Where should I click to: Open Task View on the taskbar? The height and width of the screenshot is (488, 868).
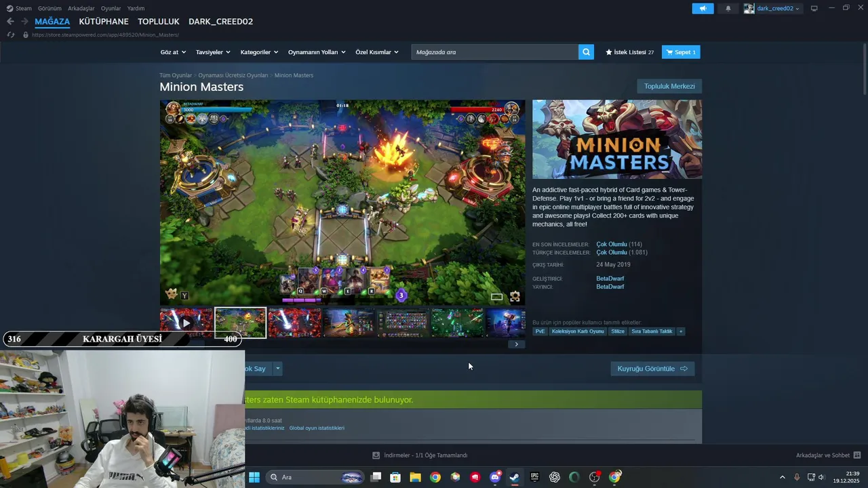376,477
